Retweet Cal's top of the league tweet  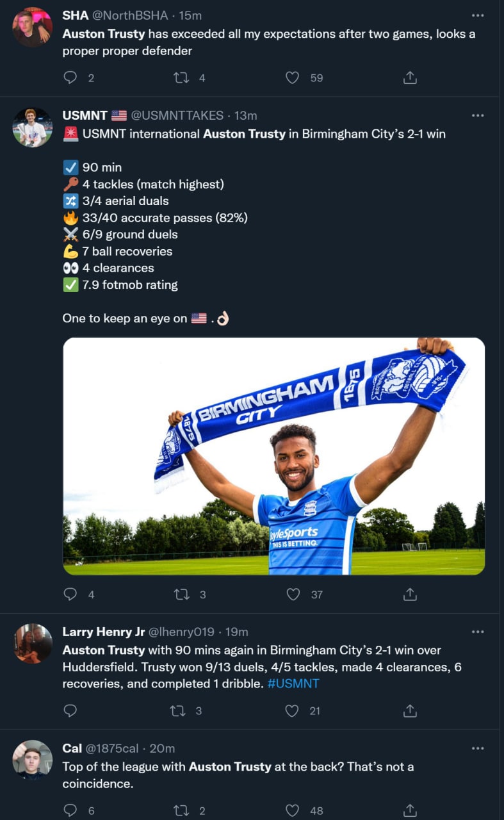coord(181,810)
